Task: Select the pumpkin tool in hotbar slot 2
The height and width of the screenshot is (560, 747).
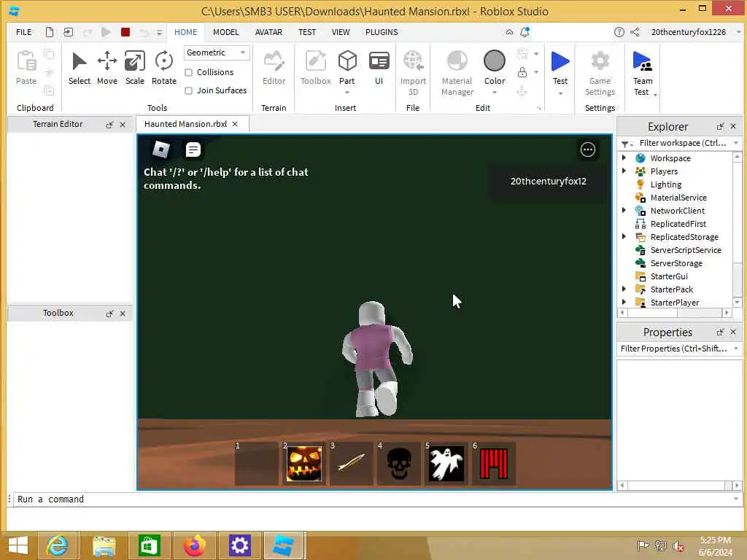Action: point(304,463)
